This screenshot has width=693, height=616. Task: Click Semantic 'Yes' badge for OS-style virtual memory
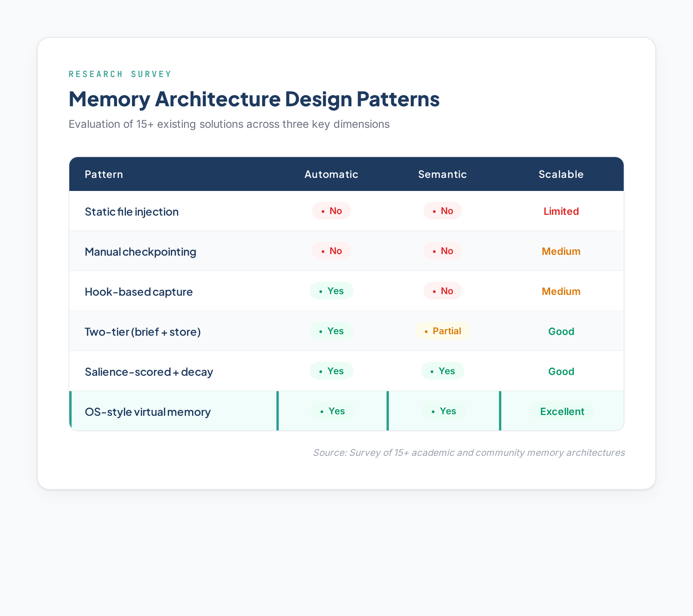pyautogui.click(x=444, y=411)
